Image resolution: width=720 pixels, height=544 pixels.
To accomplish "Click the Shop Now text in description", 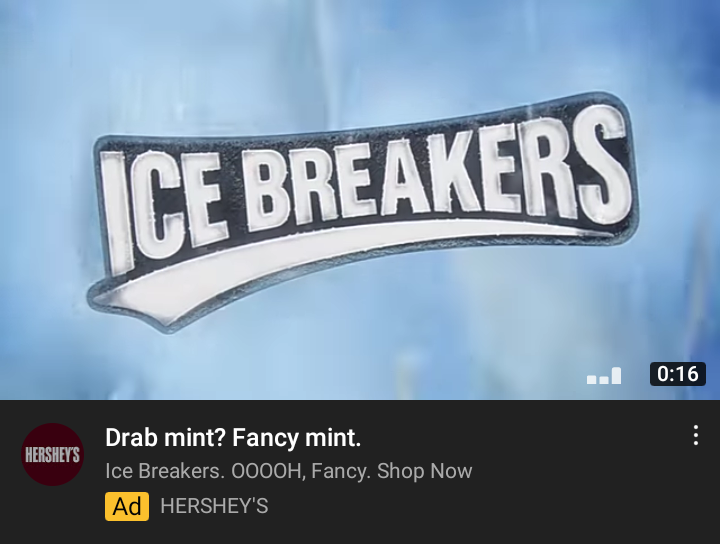I will pyautogui.click(x=425, y=471).
